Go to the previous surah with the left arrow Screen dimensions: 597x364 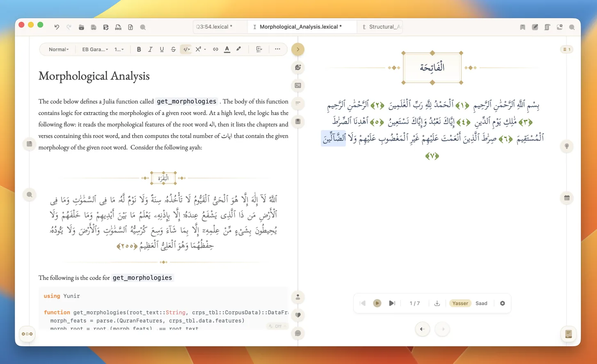click(x=422, y=329)
